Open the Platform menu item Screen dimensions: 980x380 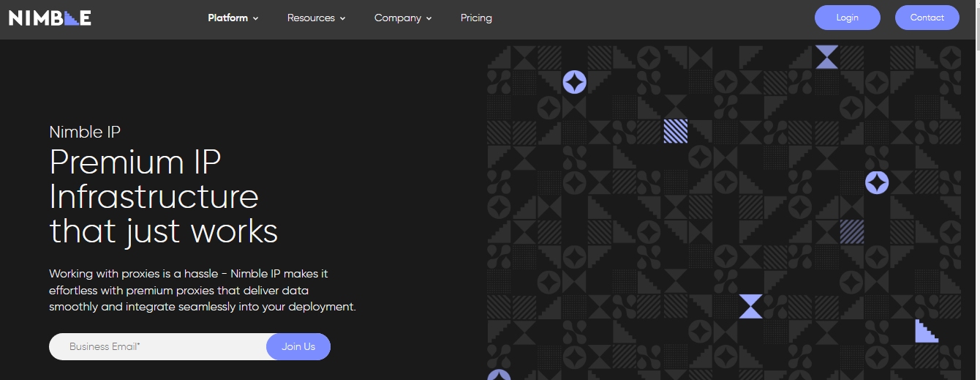[227, 18]
